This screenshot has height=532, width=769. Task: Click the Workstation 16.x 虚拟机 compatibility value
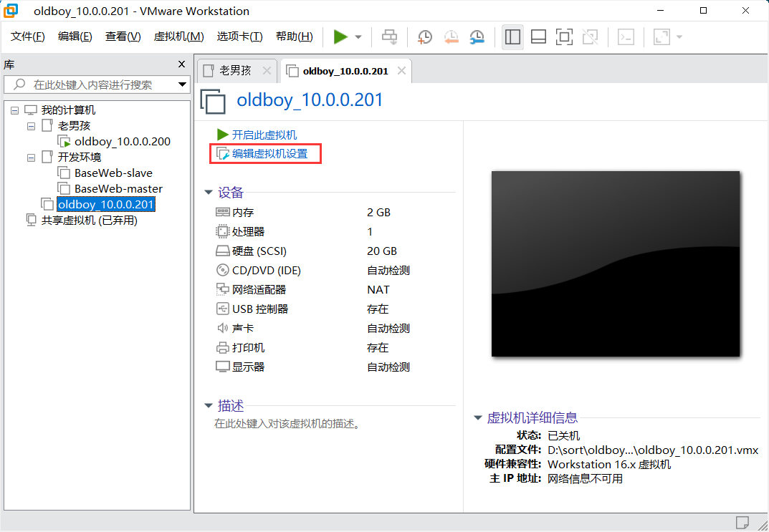(x=609, y=464)
